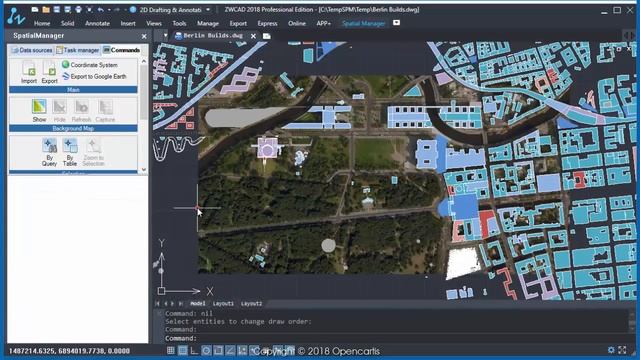Open status bar settings gear
Viewport: 640px width, 360px height.
611,350
